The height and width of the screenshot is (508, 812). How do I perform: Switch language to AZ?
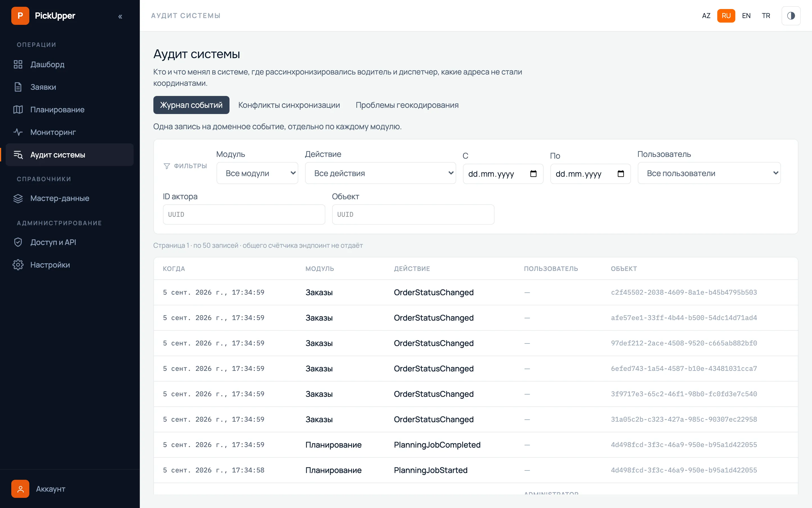(706, 16)
